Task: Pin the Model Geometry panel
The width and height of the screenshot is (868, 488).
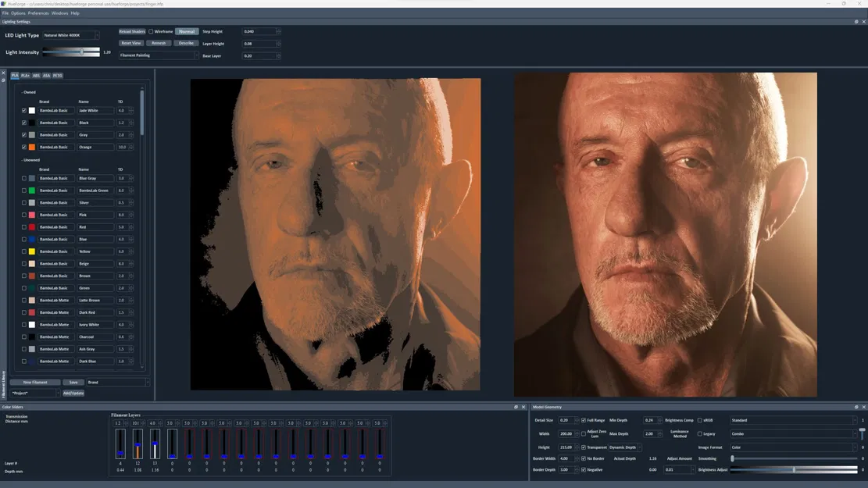Action: pyautogui.click(x=855, y=407)
